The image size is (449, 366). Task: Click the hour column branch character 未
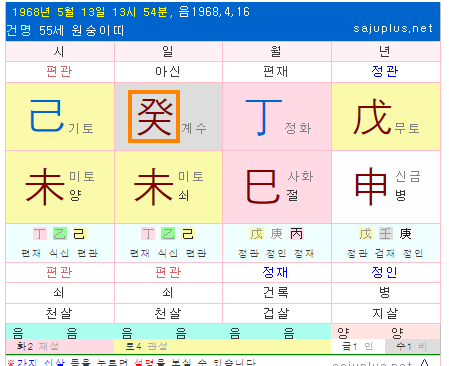45,186
